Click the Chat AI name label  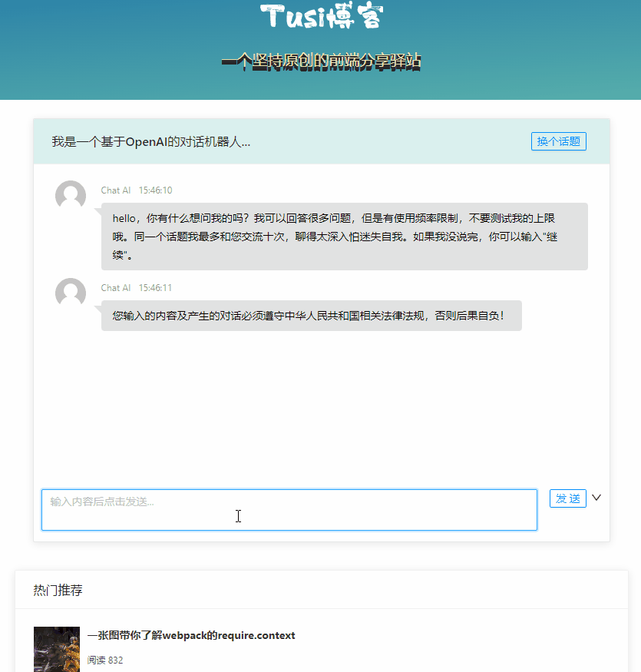coord(115,190)
